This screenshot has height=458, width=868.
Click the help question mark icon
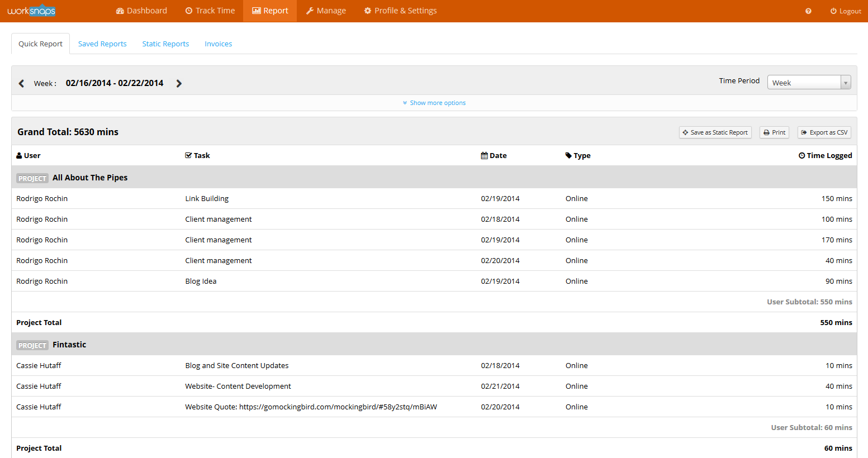pos(808,11)
